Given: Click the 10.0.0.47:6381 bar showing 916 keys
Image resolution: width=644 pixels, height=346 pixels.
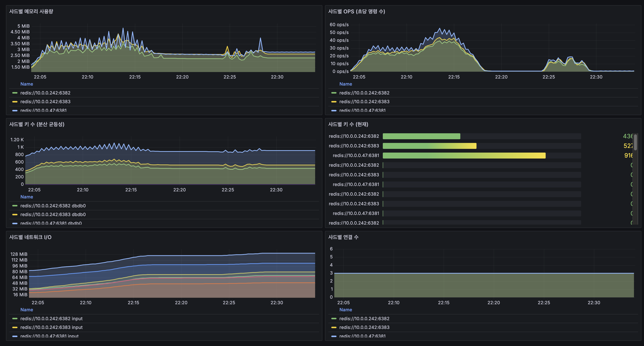Looking at the screenshot, I should 464,156.
